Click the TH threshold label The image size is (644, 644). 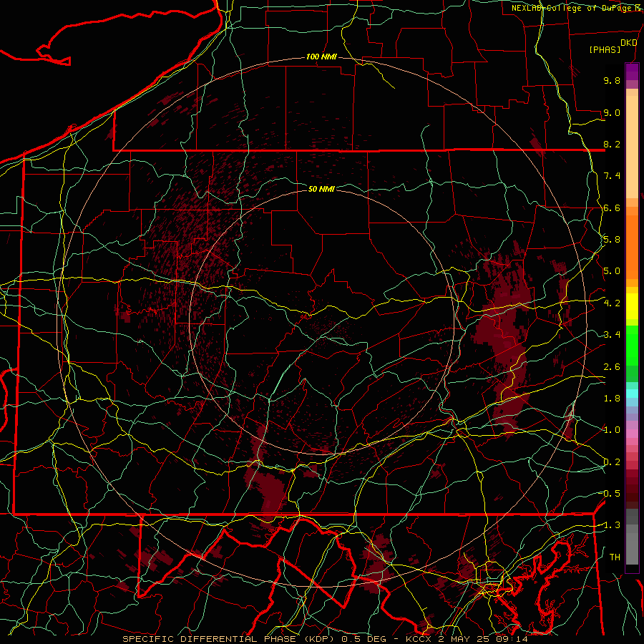615,557
